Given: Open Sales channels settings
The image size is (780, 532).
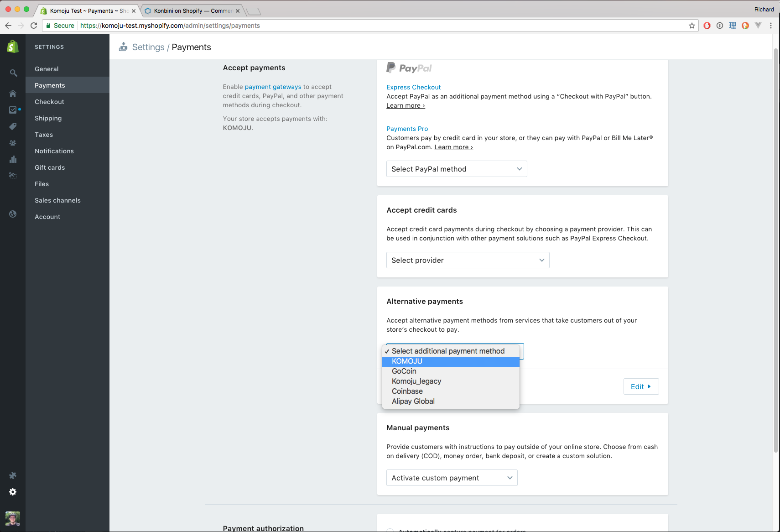Looking at the screenshot, I should pos(68,200).
